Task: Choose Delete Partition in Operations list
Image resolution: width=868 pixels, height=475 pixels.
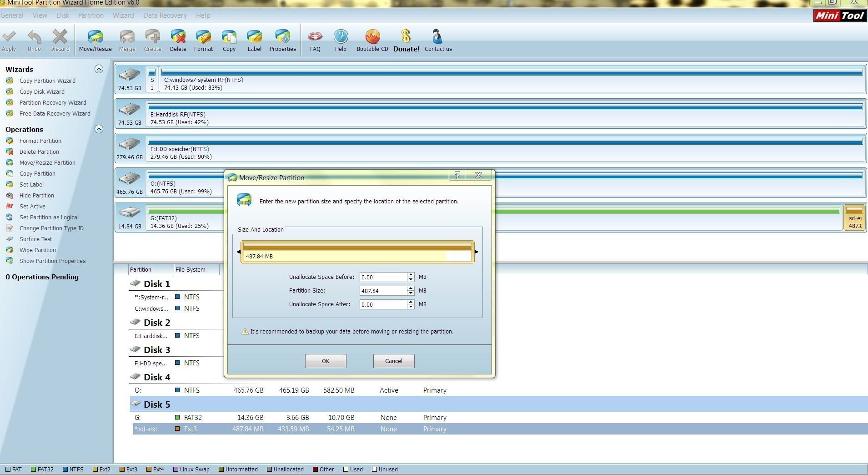Action: [39, 152]
